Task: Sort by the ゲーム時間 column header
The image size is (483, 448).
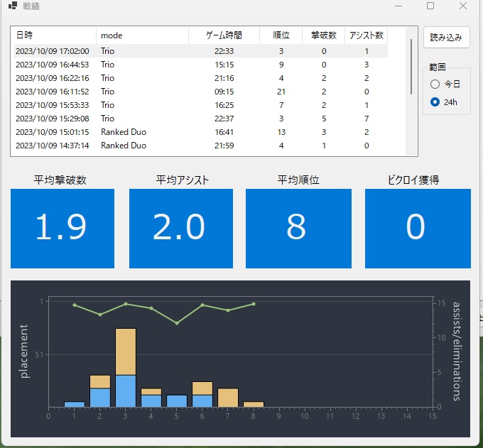Action: 224,35
